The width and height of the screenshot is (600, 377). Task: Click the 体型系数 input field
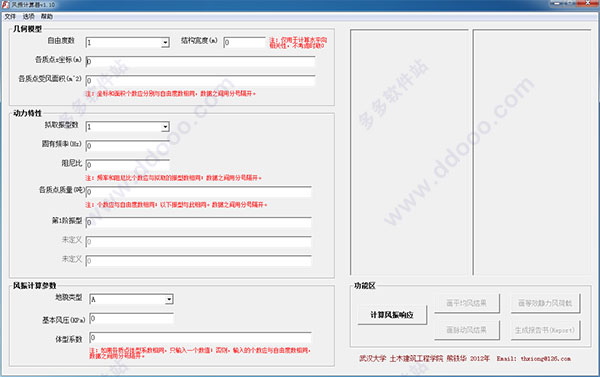pos(201,338)
